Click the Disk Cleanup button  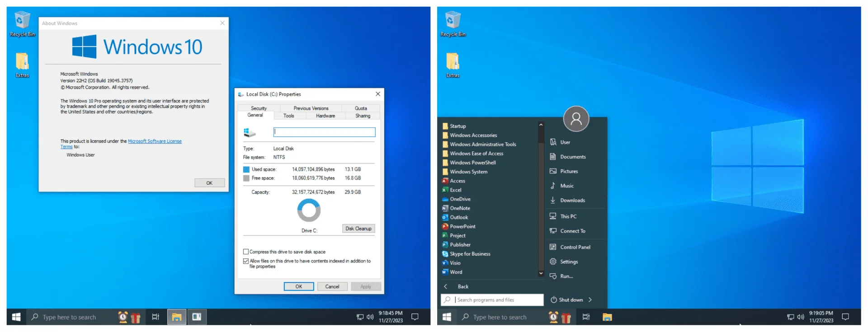[359, 229]
